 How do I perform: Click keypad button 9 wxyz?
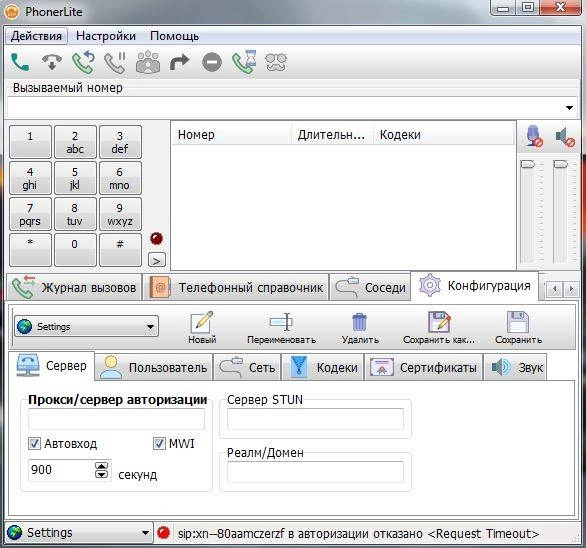[120, 213]
